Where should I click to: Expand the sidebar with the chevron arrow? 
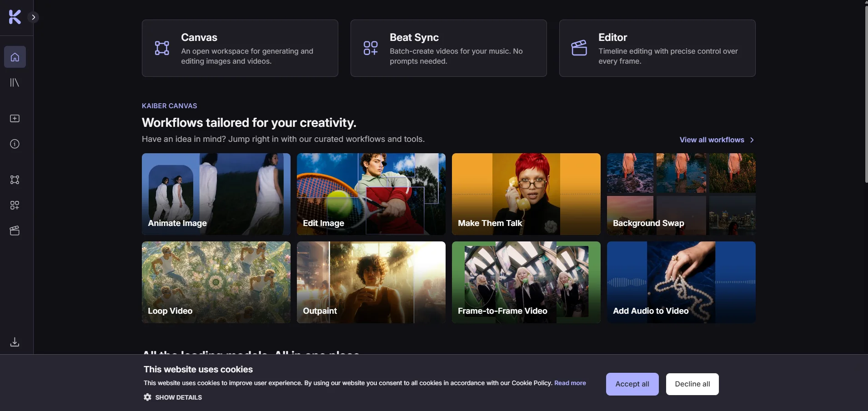tap(33, 17)
